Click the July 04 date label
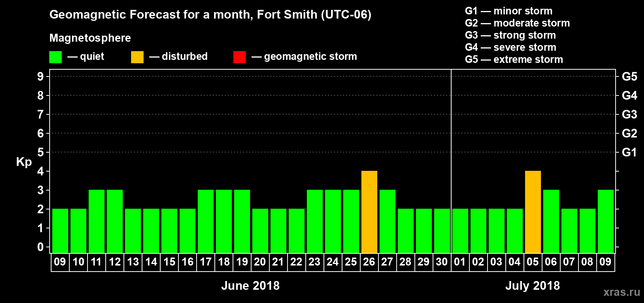 click(x=515, y=262)
